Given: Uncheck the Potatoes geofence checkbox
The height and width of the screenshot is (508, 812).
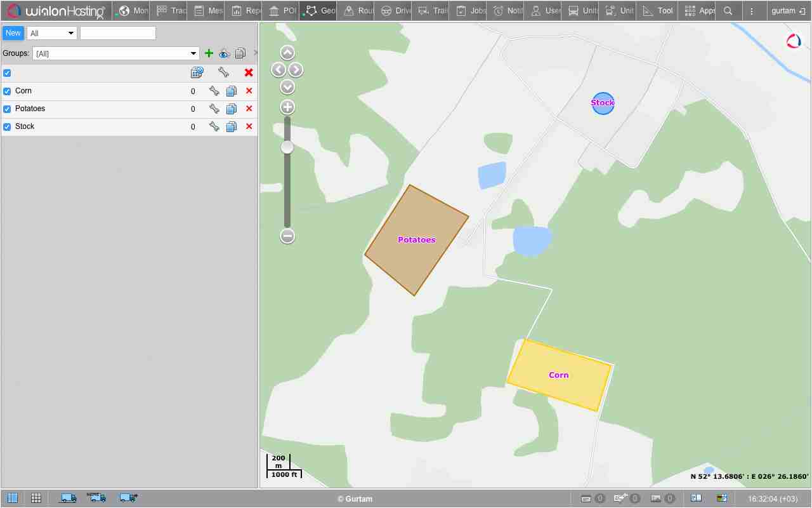Looking at the screenshot, I should click(x=7, y=109).
